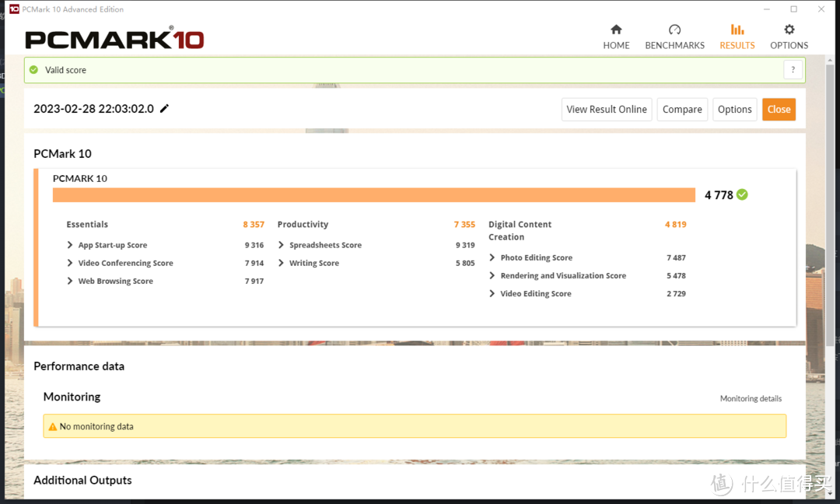Click the overall score 4 778
The image size is (840, 504).
point(719,195)
